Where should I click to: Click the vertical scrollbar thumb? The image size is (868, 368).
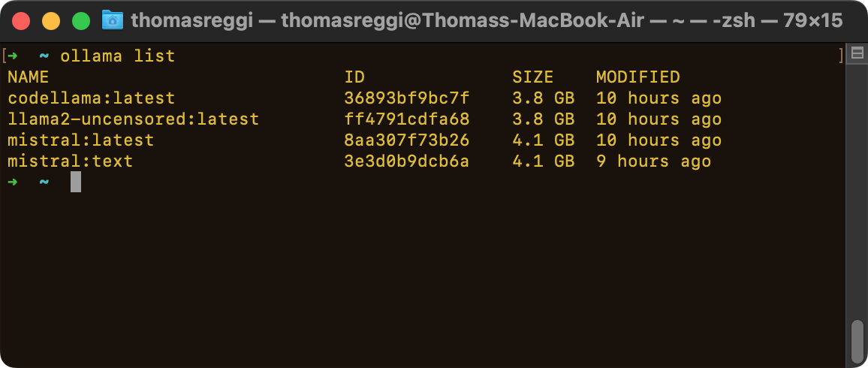857,340
